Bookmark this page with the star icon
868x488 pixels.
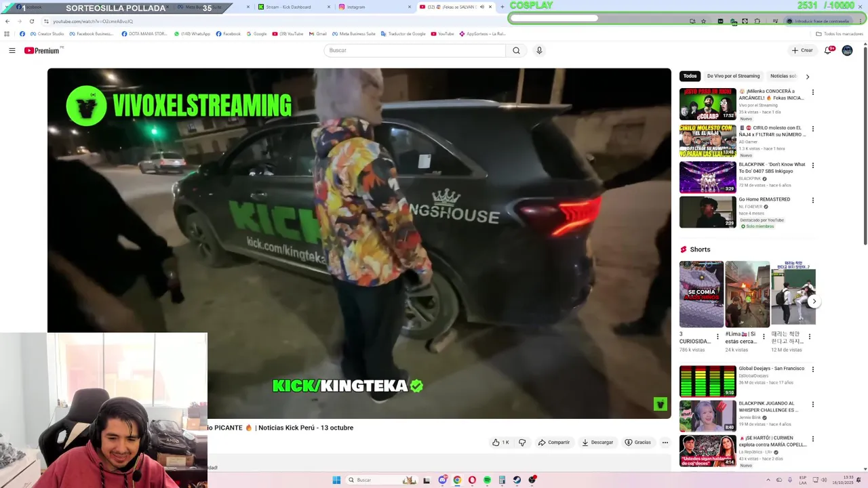pos(703,21)
